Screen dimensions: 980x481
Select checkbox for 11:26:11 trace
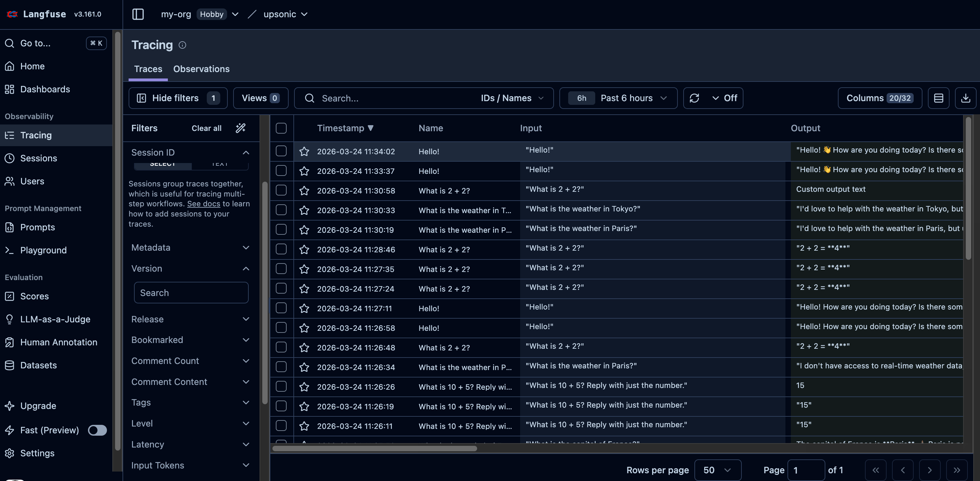pos(281,426)
